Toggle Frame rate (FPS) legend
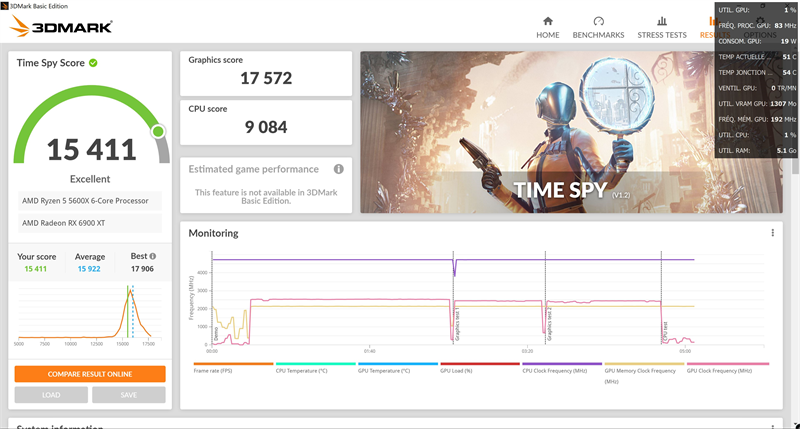 213,371
